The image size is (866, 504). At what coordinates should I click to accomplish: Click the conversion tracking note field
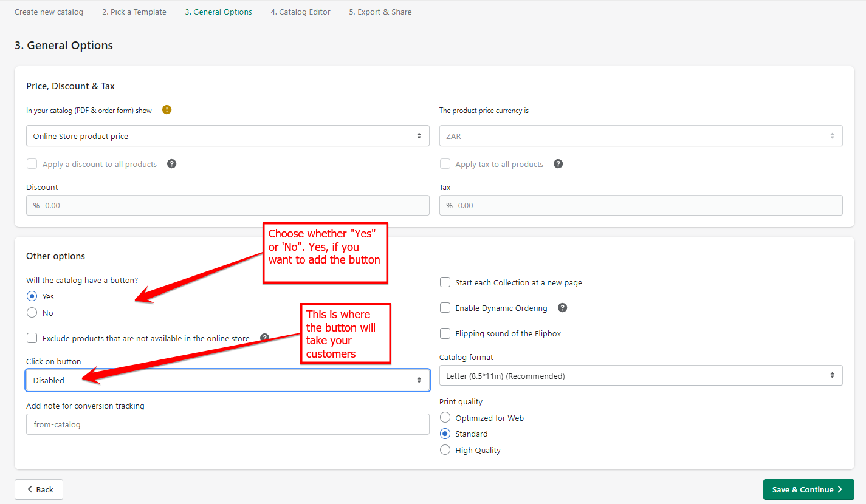[227, 424]
